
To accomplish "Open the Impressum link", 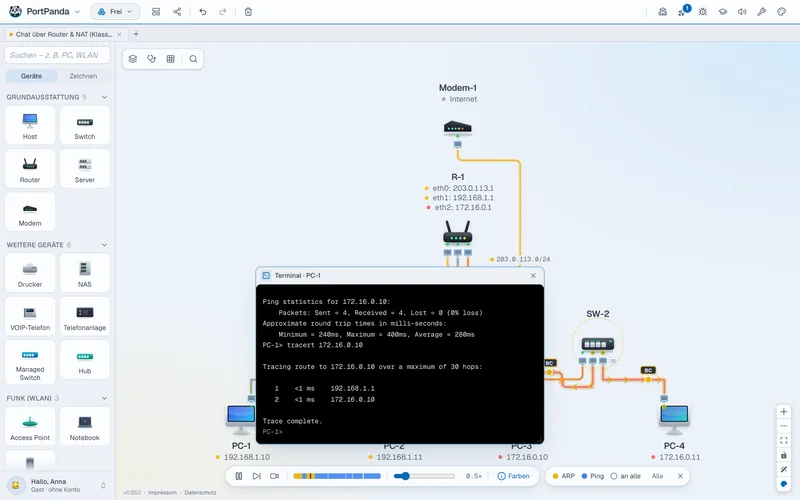I will coord(162,492).
